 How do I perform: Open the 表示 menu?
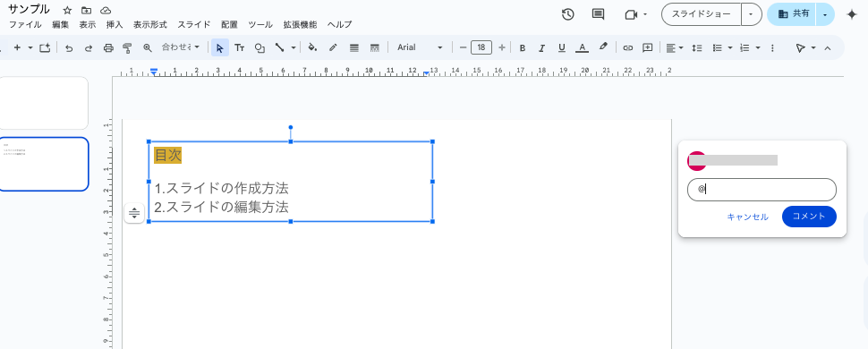point(88,24)
